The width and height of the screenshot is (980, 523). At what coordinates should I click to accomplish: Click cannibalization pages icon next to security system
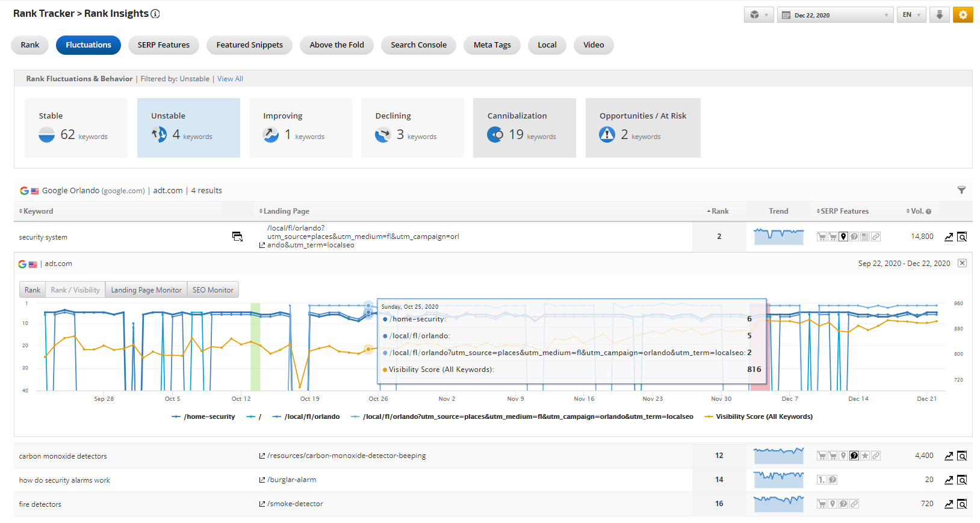[x=237, y=237]
